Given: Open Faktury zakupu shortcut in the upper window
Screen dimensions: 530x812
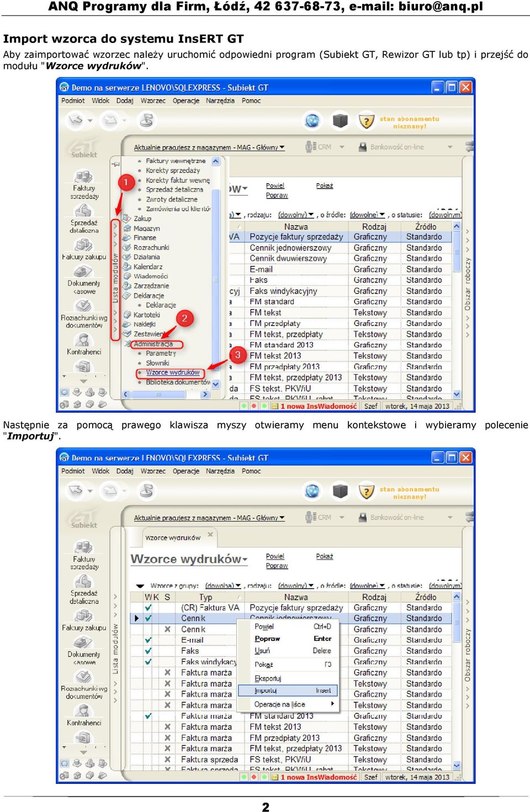Looking at the screenshot, I should point(84,249).
